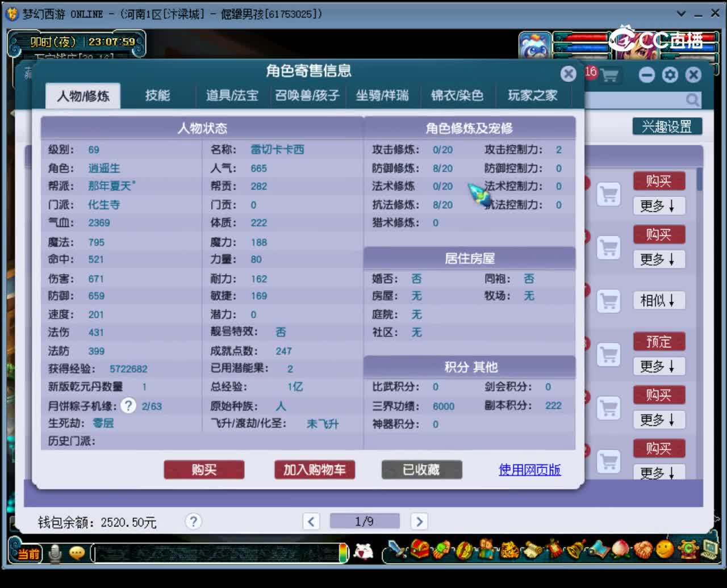Open the 坐骑/祥瑞 tab
Screen dimensions: 727x588
pos(382,95)
